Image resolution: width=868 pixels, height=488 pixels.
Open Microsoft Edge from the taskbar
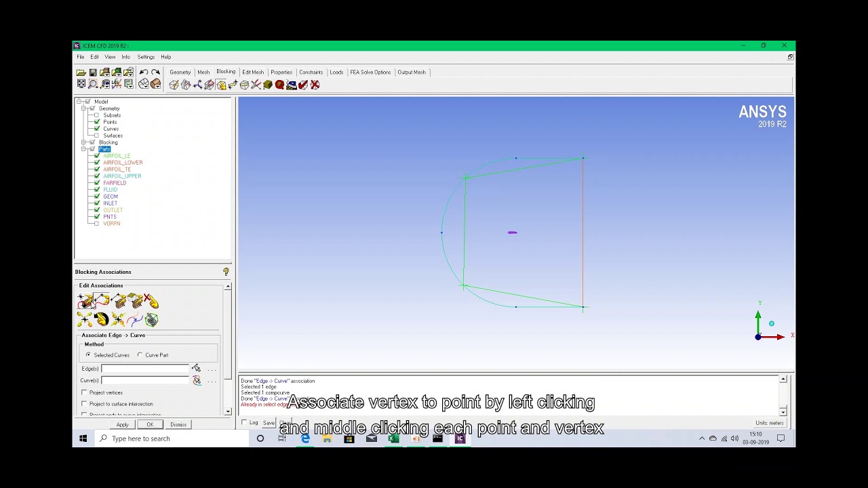(x=305, y=439)
